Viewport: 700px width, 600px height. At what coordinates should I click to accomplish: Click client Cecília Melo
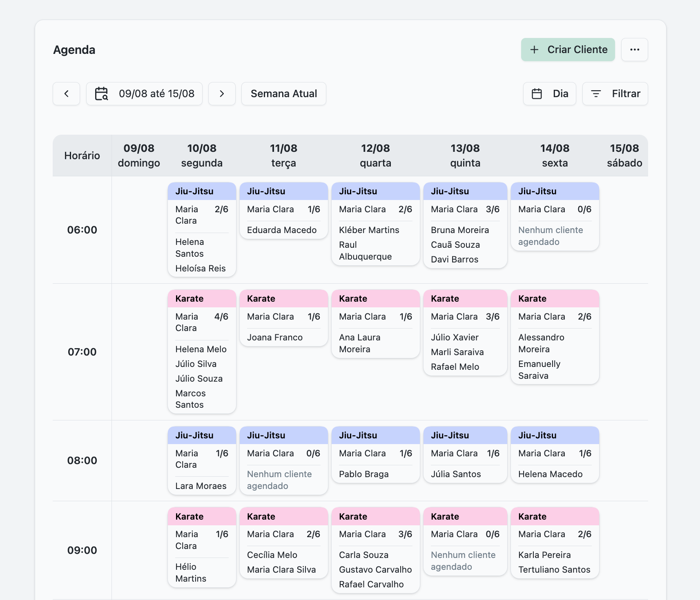tap(272, 555)
